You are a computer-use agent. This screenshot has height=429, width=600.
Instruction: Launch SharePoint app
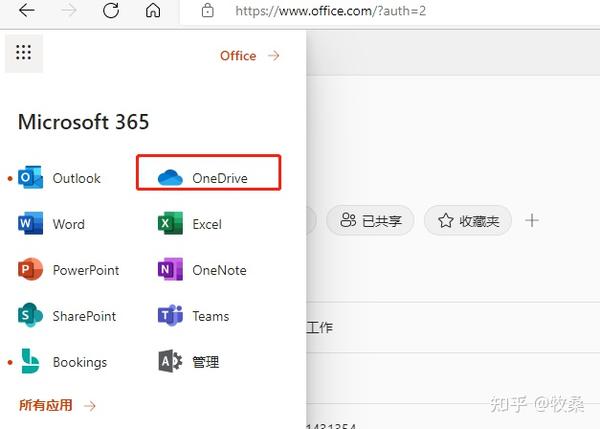(67, 316)
